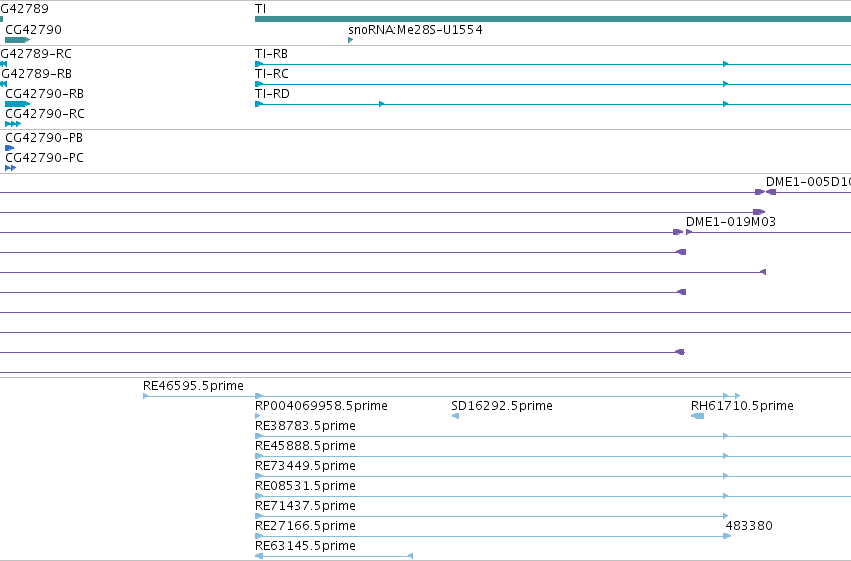Select the RE38783.5prime start arrow

[x=259, y=436]
